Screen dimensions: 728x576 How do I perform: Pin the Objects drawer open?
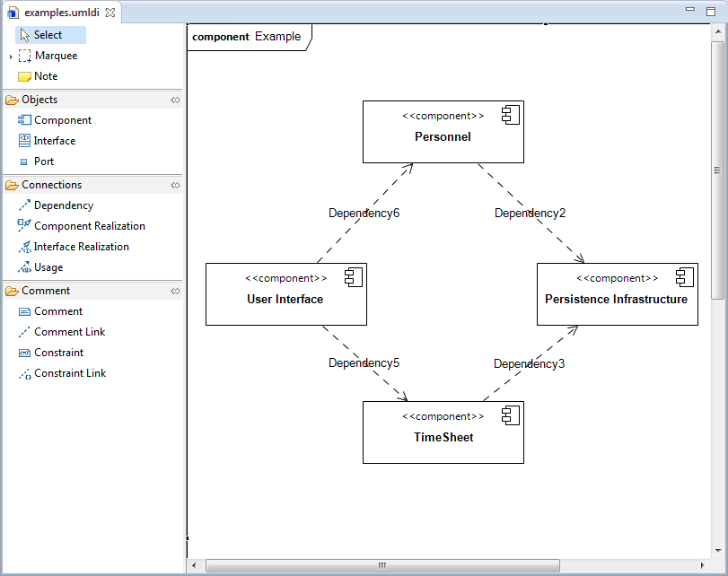click(x=175, y=100)
